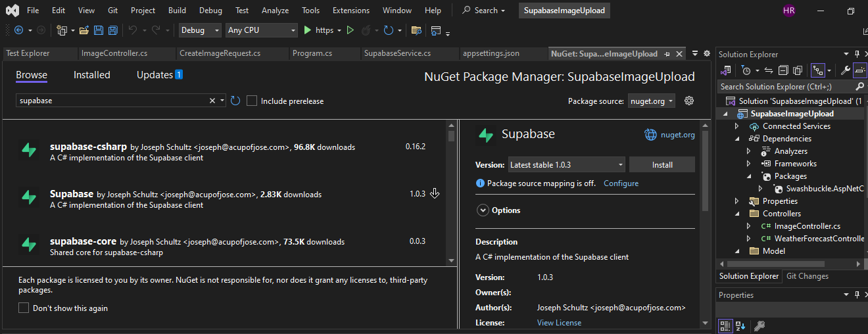Expand the Analyzers tree node
The width and height of the screenshot is (868, 334).
[749, 151]
